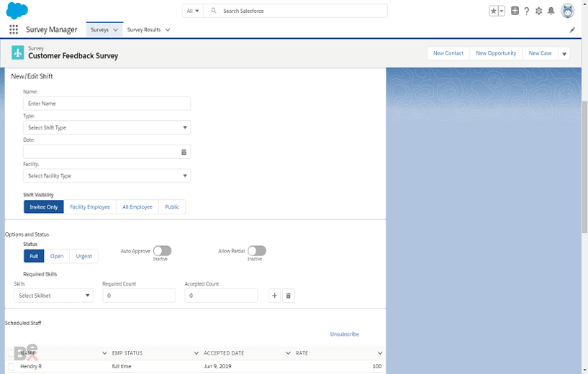Open the favorites star icon
The height and width of the screenshot is (374, 588).
coord(494,12)
